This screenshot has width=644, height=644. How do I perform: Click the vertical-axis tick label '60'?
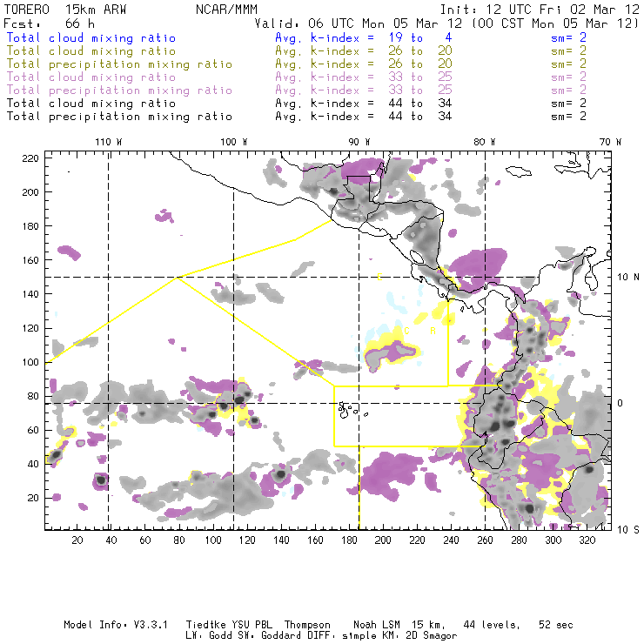point(33,430)
